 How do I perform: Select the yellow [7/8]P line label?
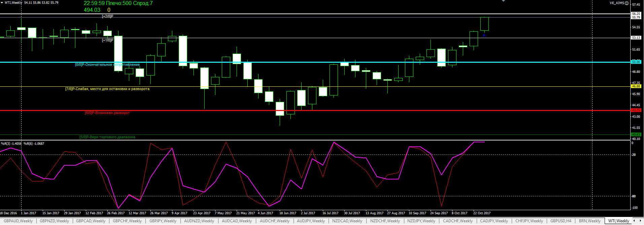tap(107, 89)
